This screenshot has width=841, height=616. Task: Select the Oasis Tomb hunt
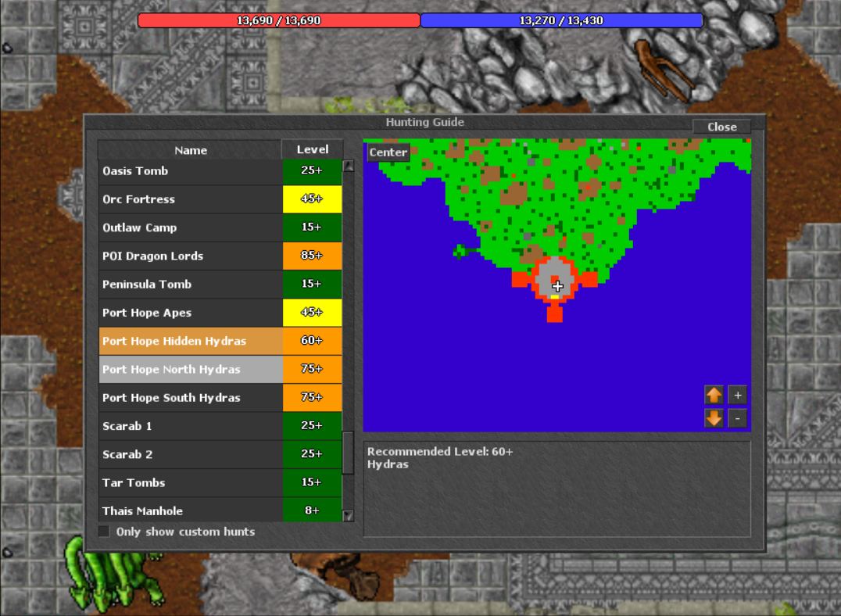point(220,170)
